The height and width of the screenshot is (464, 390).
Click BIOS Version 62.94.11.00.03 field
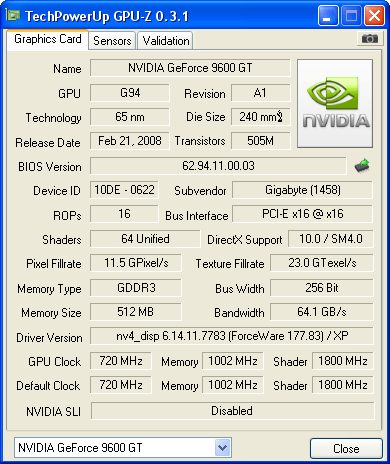[218, 166]
